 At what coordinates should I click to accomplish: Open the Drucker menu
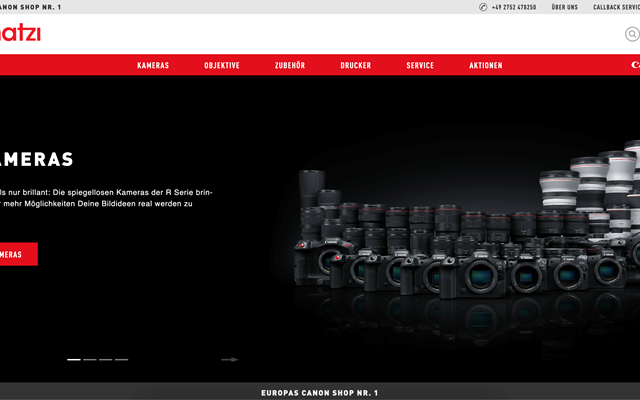tap(356, 65)
